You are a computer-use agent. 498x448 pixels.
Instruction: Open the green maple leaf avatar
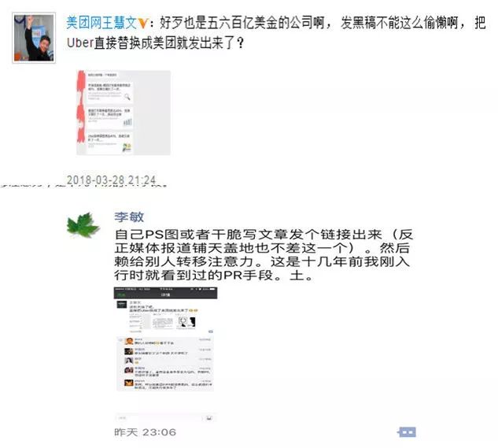(83, 225)
